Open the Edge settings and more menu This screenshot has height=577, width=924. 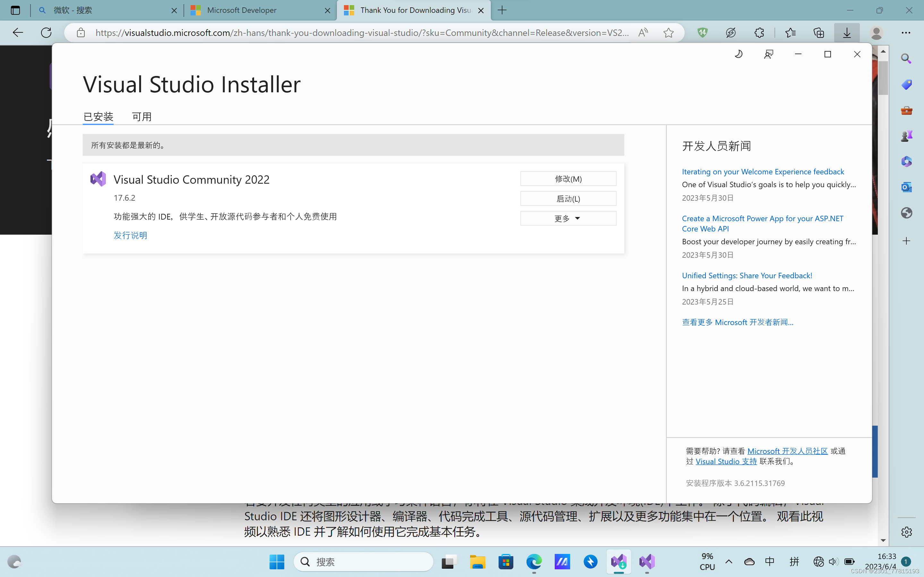(x=906, y=33)
